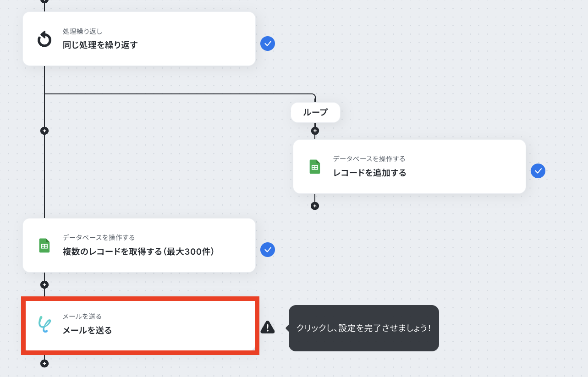Select the ループ branch label
Screen dimensions: 588x377
315,112
